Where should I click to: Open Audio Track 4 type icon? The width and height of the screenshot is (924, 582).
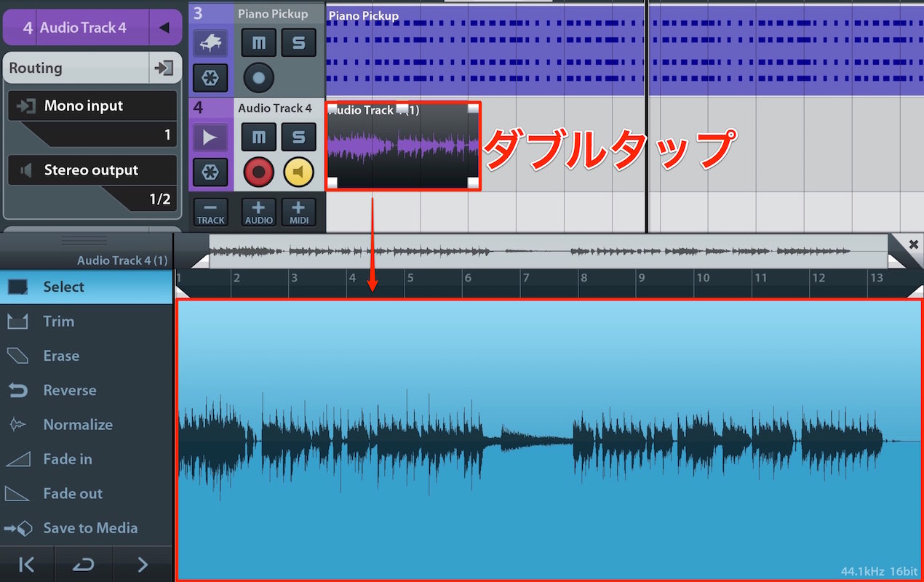[210, 137]
